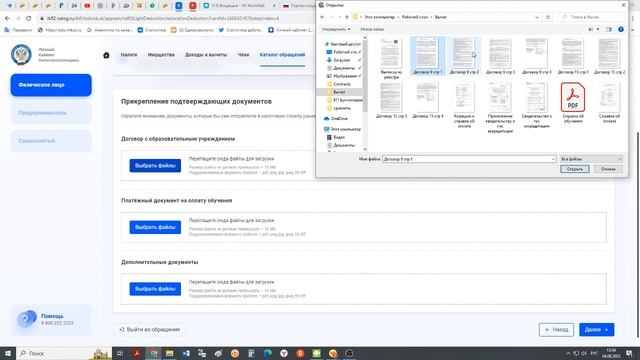
Task: Open Этот компьютер in dialog sidebar
Action: pos(342,129)
